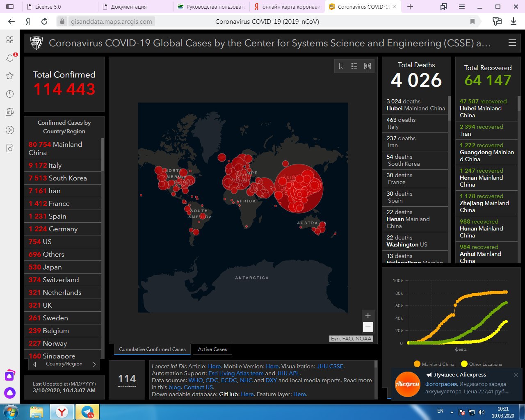Open Yandex Browser taskbar icon
Image resolution: width=525 pixels, height=420 pixels.
pos(62,412)
